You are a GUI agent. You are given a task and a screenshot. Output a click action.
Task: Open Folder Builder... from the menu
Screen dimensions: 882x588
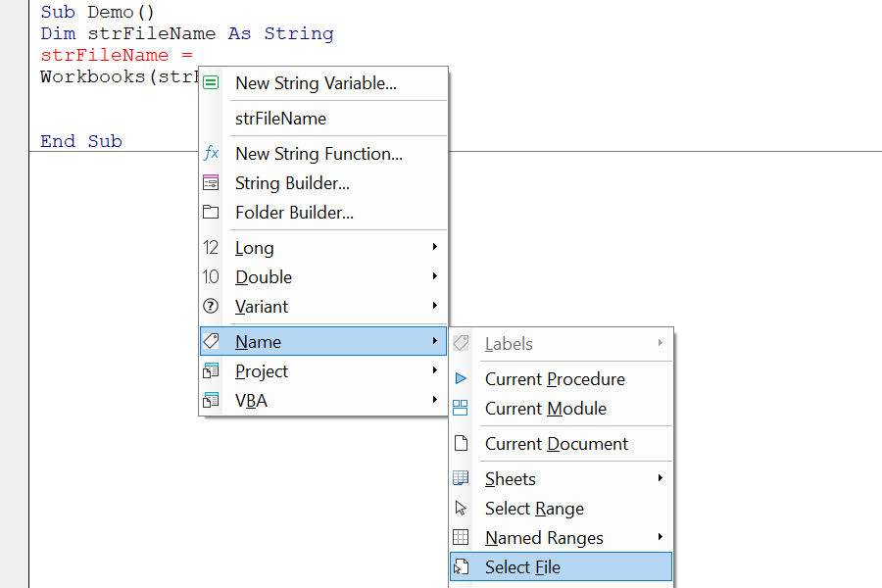point(323,212)
